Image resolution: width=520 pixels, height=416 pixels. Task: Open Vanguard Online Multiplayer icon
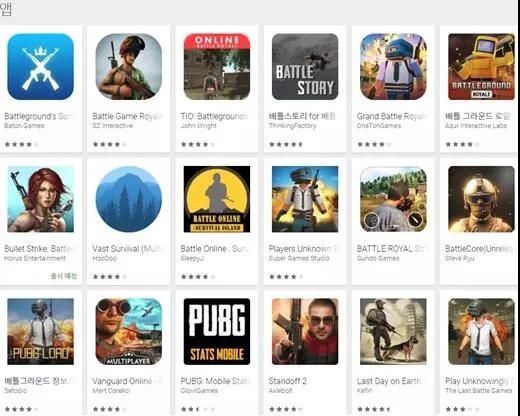[129, 331]
